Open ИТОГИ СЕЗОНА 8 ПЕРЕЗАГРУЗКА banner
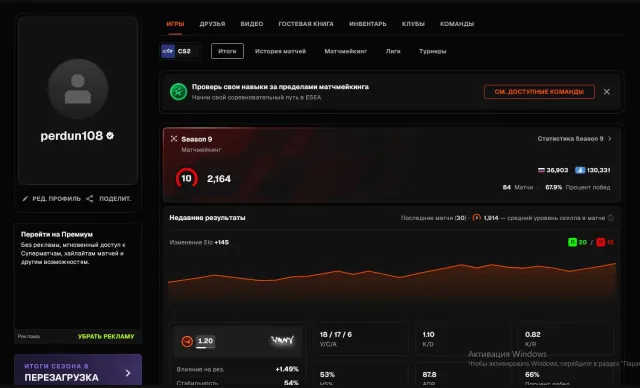Image resolution: width=640 pixels, height=388 pixels. tap(78, 370)
